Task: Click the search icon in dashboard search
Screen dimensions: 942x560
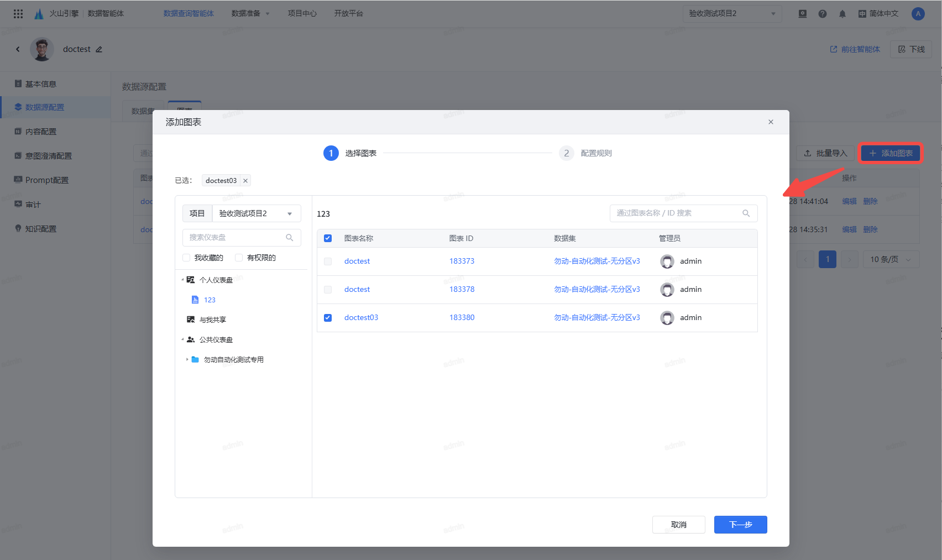Action: coord(289,238)
